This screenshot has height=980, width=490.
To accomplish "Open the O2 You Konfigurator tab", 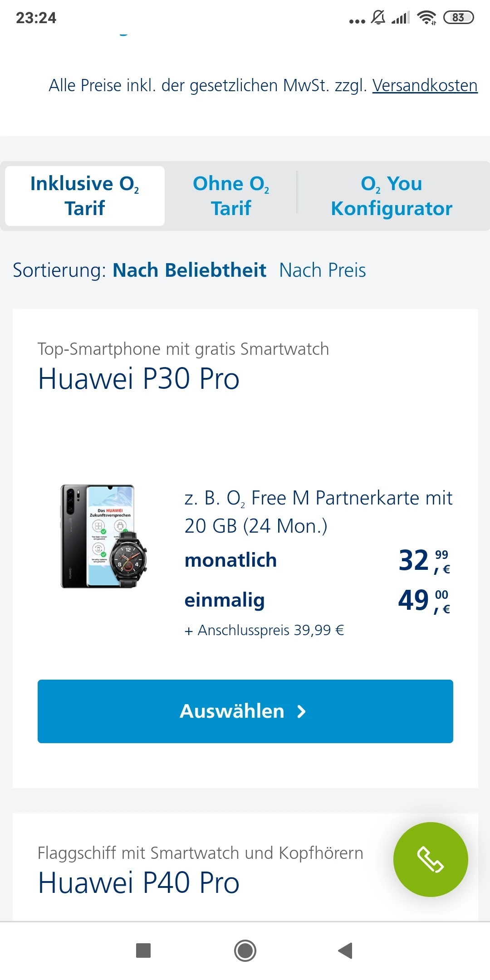I will click(392, 196).
